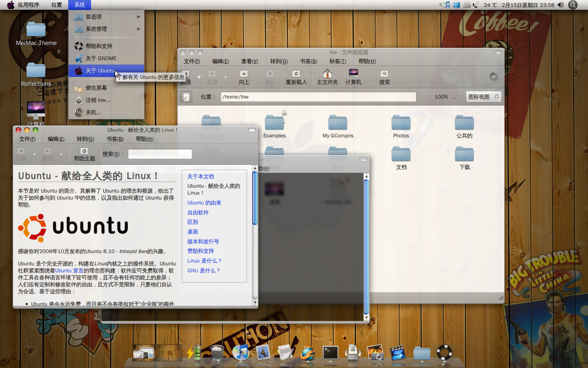Open the Terminal from the dock
The width and height of the screenshot is (588, 368).
coord(330,352)
